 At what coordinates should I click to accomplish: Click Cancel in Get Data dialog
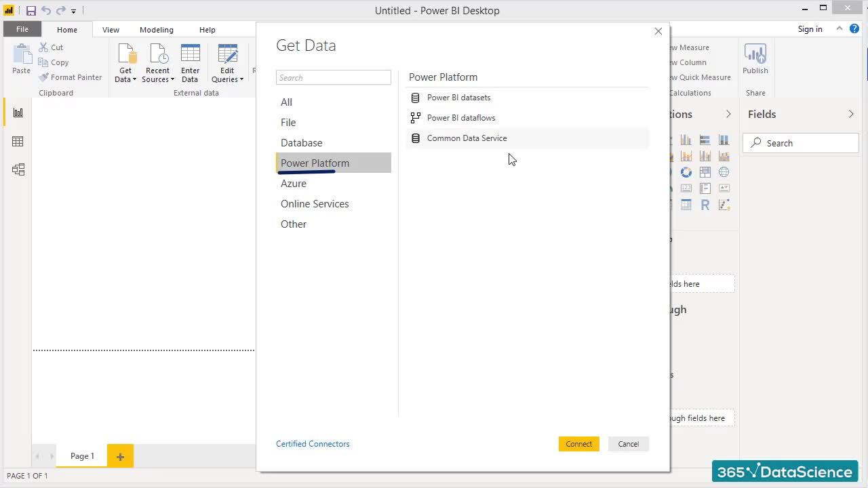[629, 444]
